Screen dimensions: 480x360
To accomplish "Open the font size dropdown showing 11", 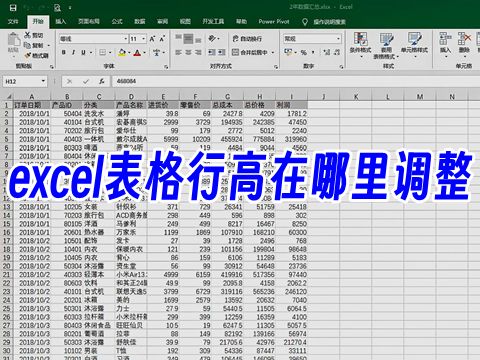I will pos(144,39).
